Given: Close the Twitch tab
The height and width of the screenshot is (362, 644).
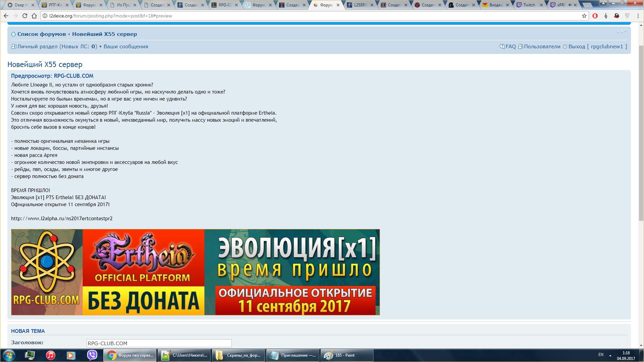Looking at the screenshot, I should 541,5.
